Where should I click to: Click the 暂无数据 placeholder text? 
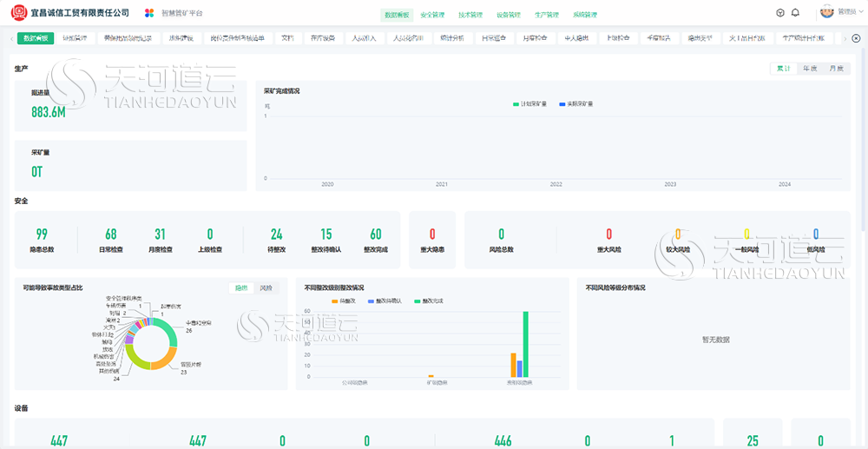(x=715, y=340)
